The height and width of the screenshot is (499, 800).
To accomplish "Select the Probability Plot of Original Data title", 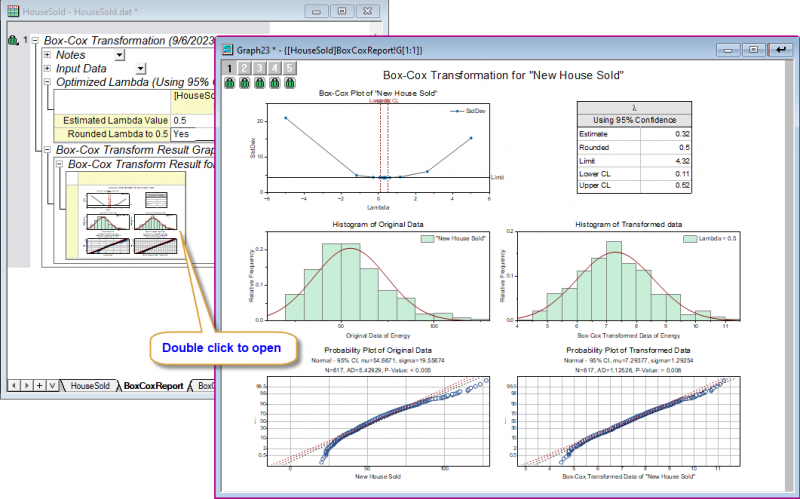I will click(x=378, y=351).
